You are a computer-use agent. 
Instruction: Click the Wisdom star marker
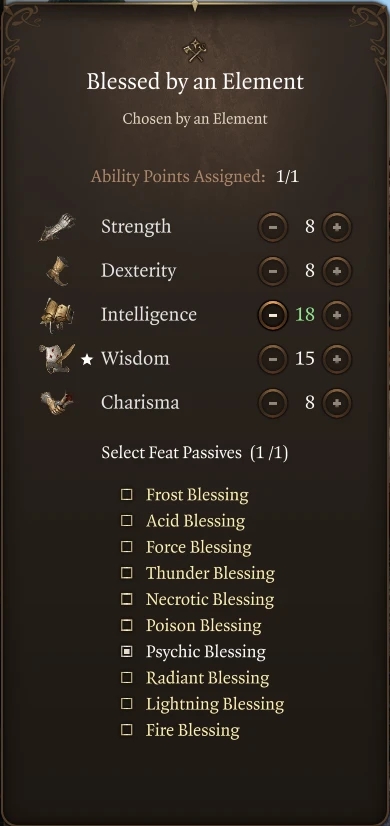point(87,359)
